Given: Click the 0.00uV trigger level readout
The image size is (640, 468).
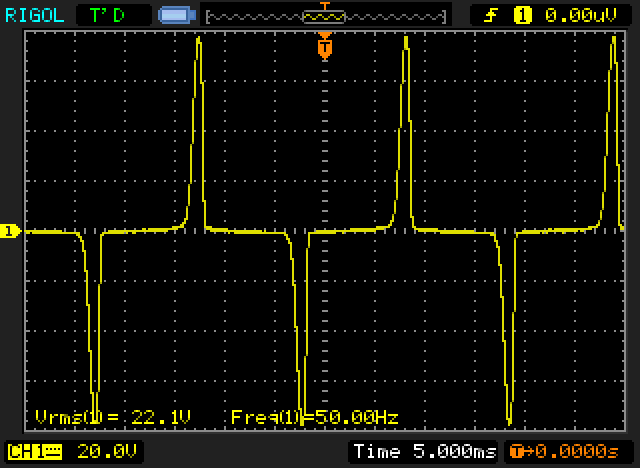Looking at the screenshot, I should tap(580, 16).
